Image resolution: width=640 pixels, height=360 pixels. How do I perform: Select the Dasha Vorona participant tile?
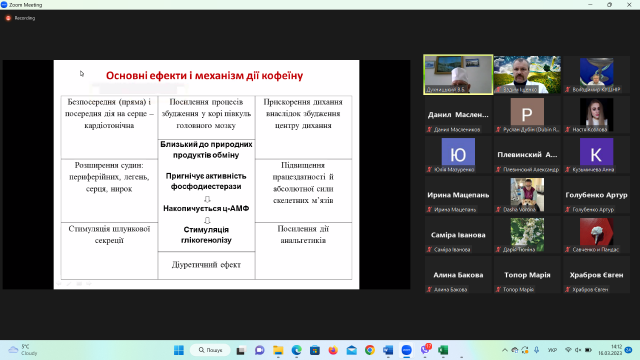coord(527,195)
